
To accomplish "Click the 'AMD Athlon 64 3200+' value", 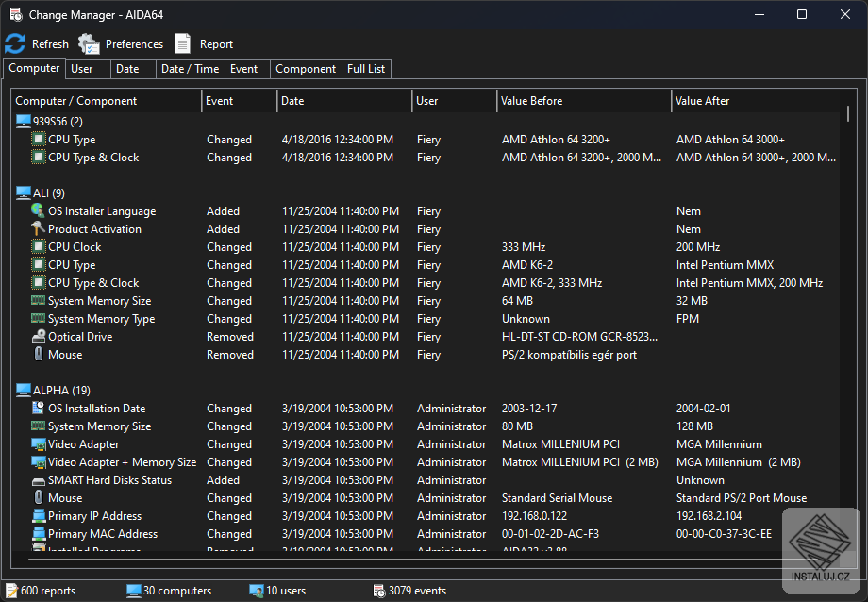I will tap(556, 140).
